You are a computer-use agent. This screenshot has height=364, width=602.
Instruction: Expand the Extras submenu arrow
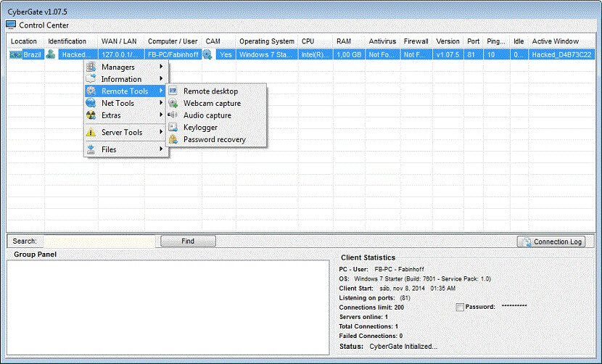(x=161, y=115)
